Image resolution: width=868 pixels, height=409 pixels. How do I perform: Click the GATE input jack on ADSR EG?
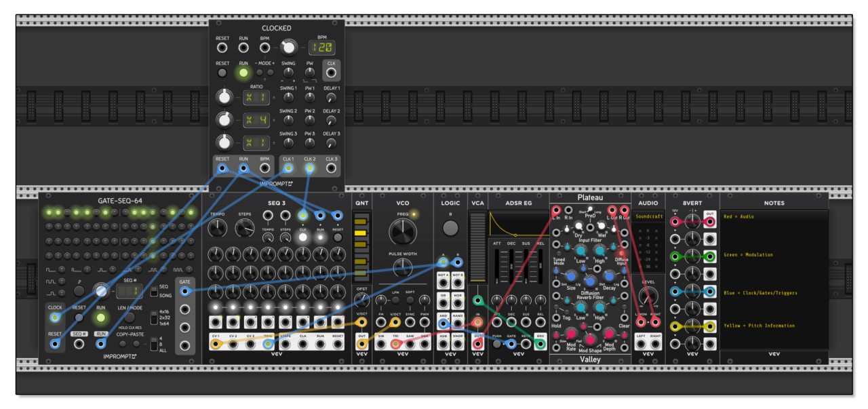coord(511,344)
